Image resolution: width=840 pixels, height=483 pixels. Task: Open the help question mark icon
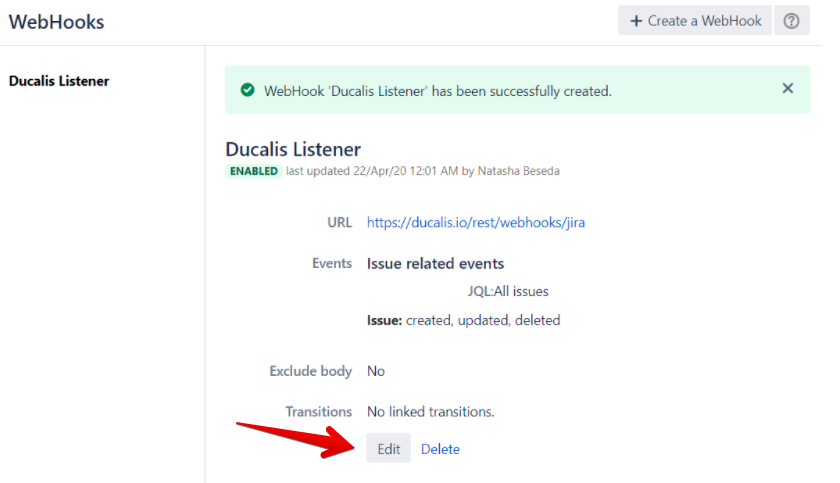coord(791,20)
